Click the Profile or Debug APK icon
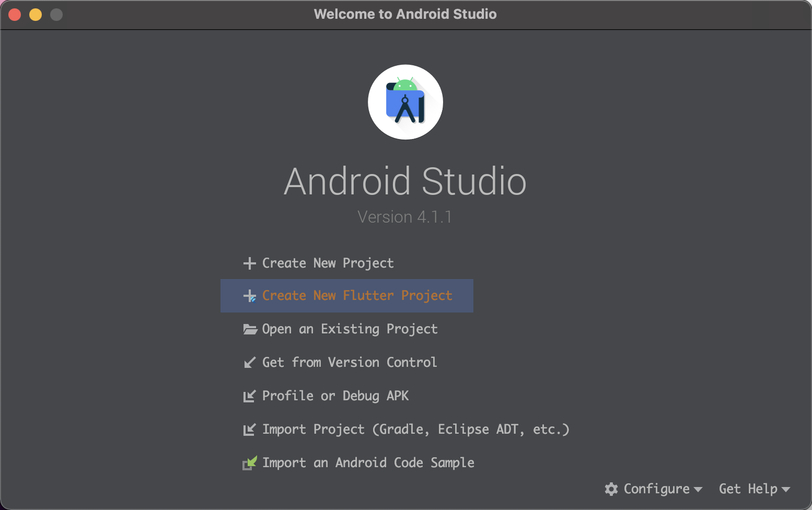812x510 pixels. [x=250, y=396]
